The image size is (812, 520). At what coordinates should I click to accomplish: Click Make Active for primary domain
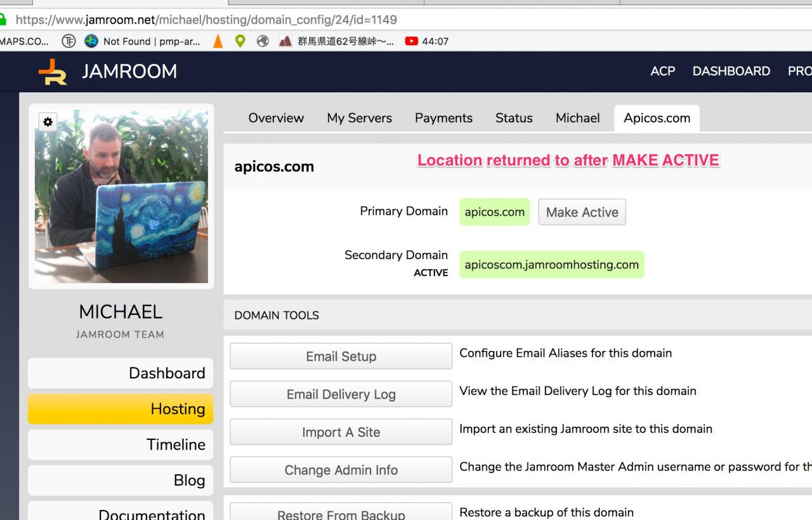click(582, 212)
